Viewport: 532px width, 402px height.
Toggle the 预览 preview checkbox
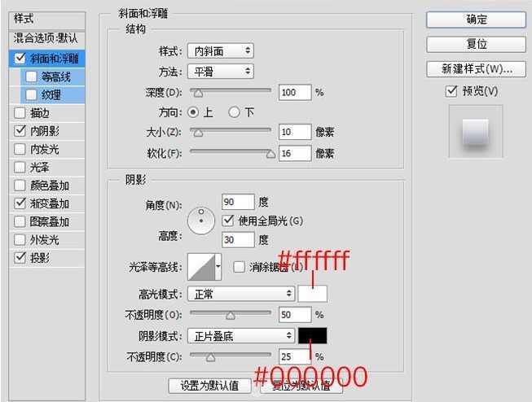tap(452, 91)
